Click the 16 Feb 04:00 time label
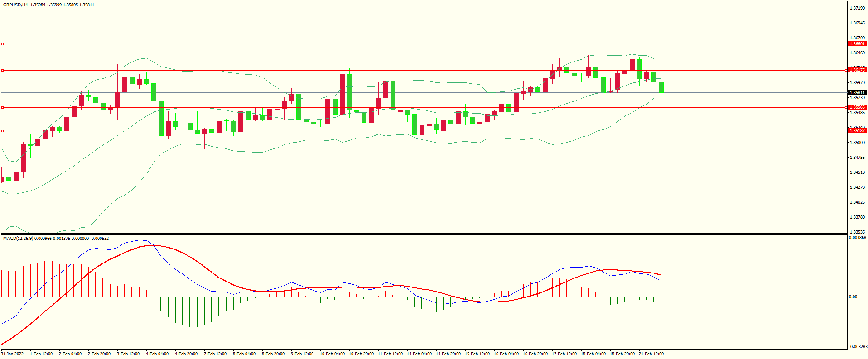Image resolution: width=868 pixels, height=359 pixels. (506, 354)
